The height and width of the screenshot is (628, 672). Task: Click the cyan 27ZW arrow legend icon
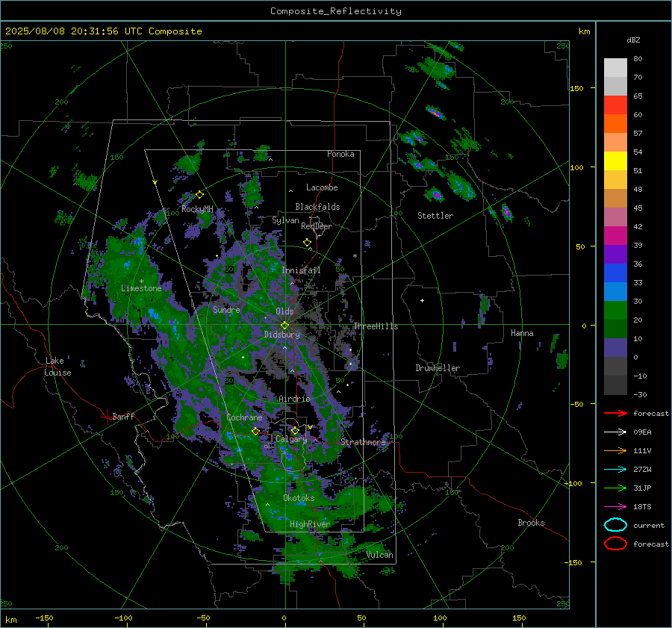[x=615, y=470]
